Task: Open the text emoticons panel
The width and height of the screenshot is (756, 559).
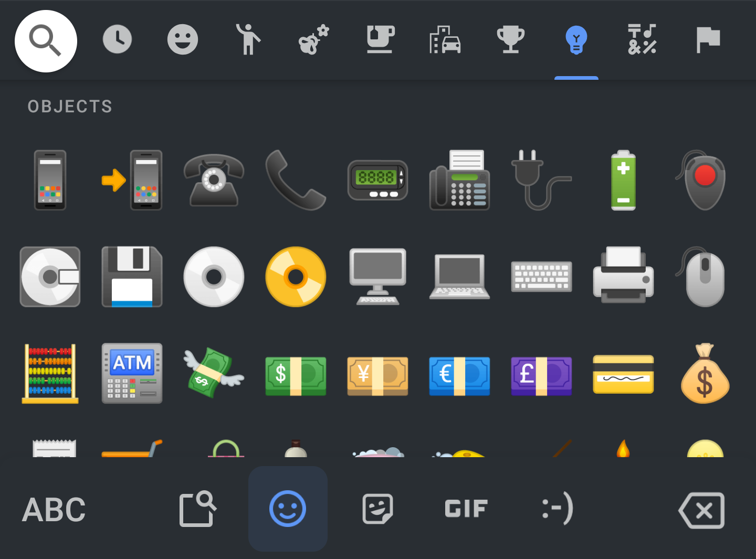Action: point(558,509)
